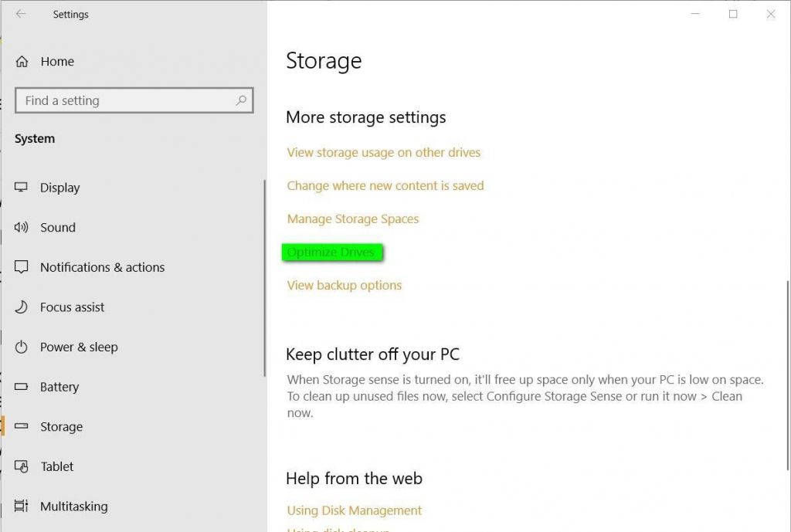Open View backup options
Screen dimensions: 791x532
[x=344, y=285]
